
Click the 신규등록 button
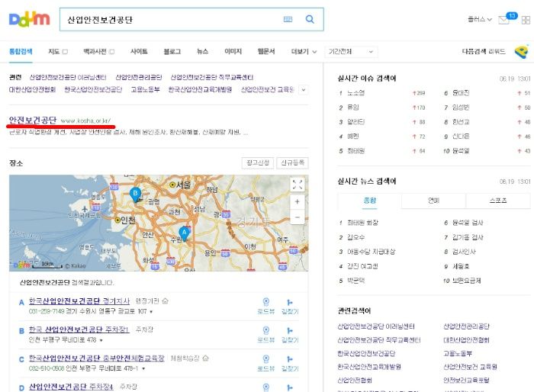[x=292, y=162]
